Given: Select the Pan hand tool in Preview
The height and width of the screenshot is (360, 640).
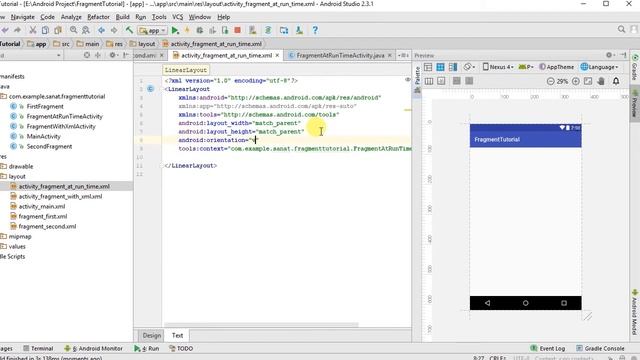Looking at the screenshot, I should point(601,81).
